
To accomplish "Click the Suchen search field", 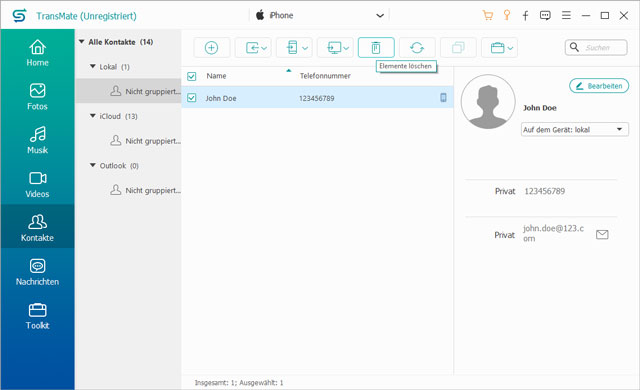I will coord(596,47).
